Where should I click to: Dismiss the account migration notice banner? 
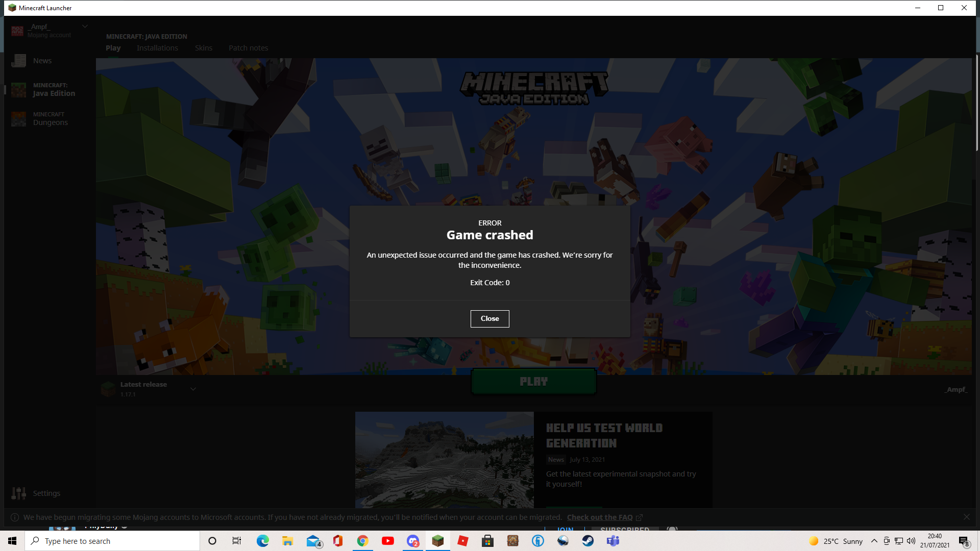tap(967, 517)
